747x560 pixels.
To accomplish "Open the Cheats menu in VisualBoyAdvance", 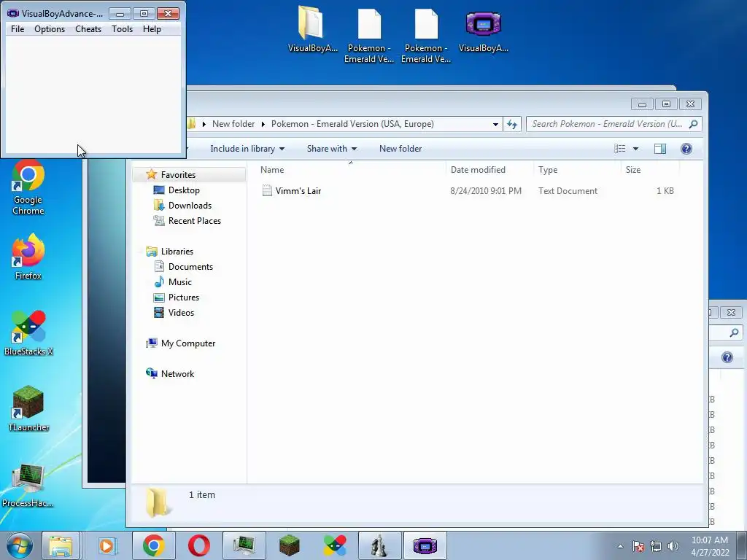I will (88, 29).
